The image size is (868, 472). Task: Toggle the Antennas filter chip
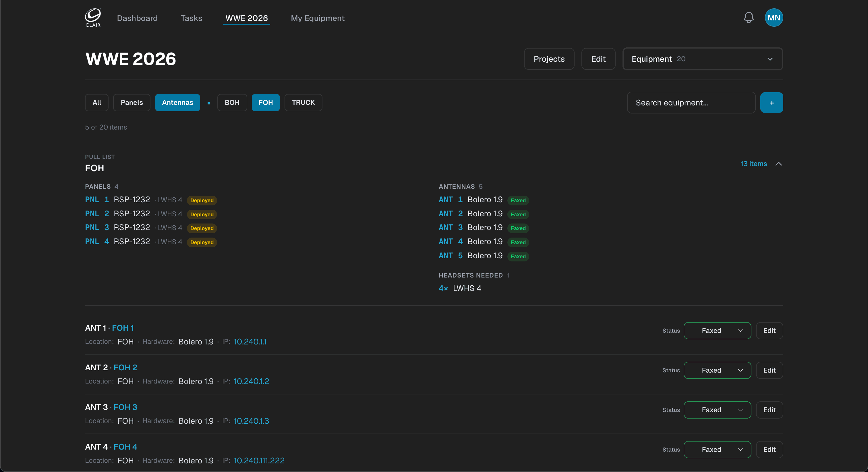pos(177,103)
